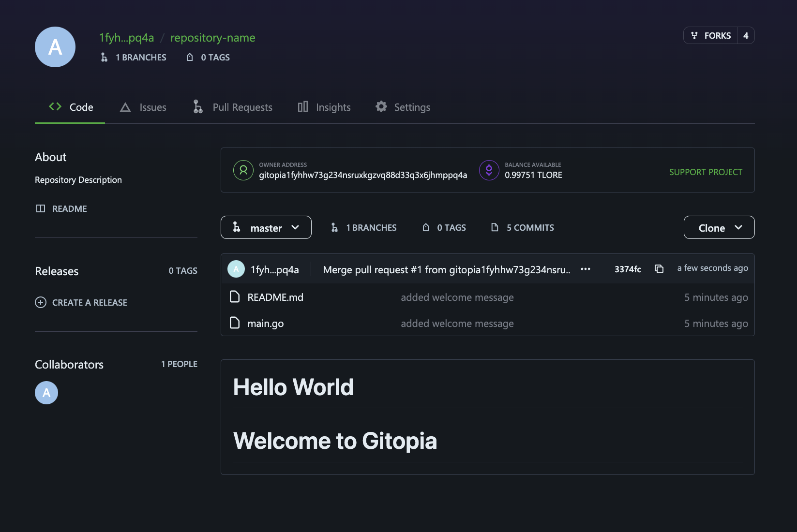Click main.go's added welcome message commit
797x532 pixels.
tap(457, 324)
